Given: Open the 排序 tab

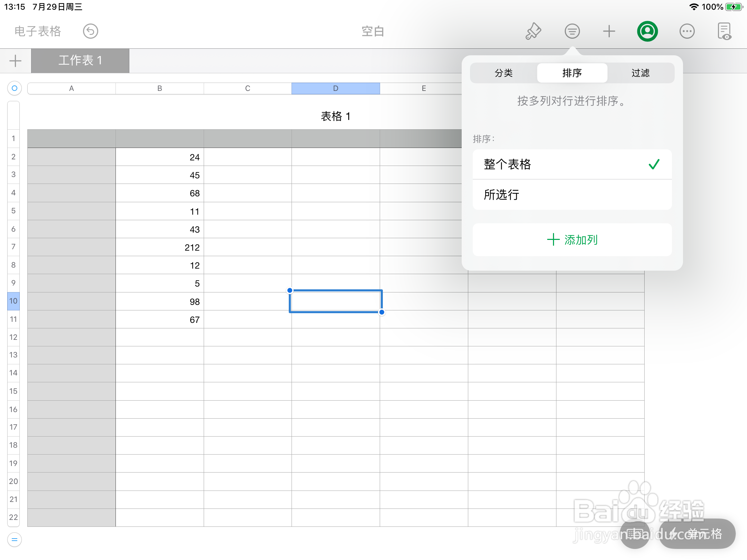Looking at the screenshot, I should [572, 73].
